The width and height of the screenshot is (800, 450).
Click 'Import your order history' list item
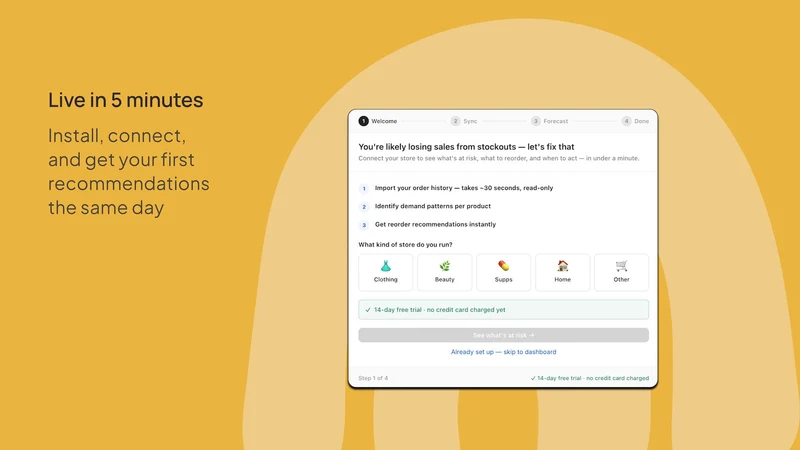[x=464, y=188]
